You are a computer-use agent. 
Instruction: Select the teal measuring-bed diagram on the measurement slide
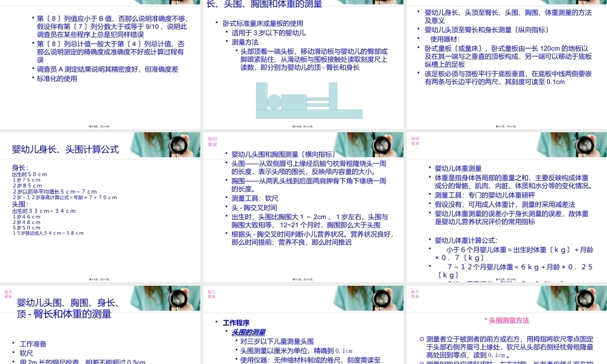point(311,100)
